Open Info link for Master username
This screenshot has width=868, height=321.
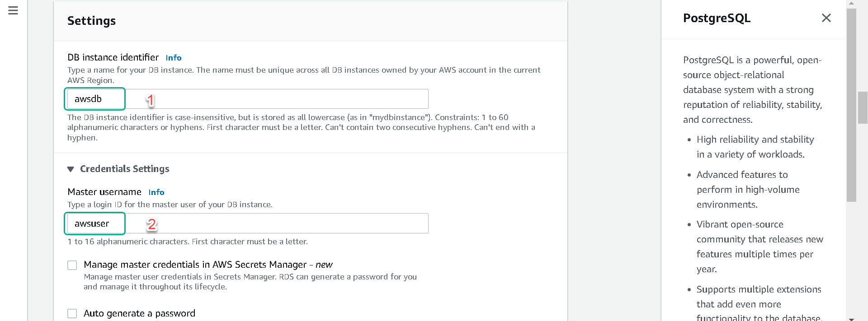click(156, 192)
